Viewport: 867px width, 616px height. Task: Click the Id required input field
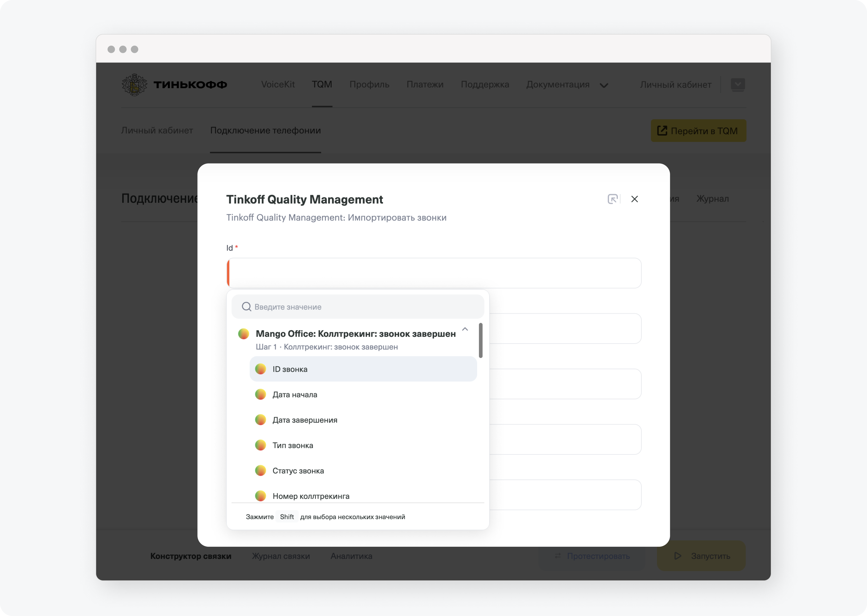434,273
